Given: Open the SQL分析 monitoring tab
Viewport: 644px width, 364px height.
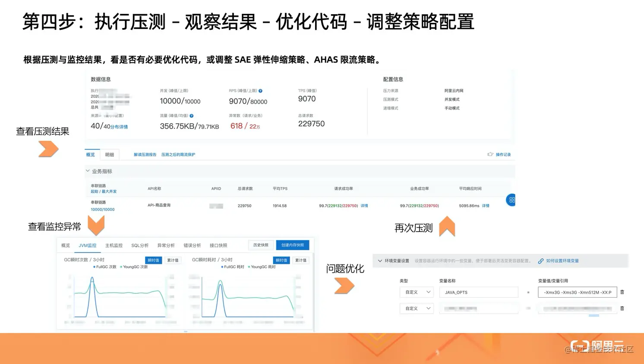Looking at the screenshot, I should click(139, 245).
